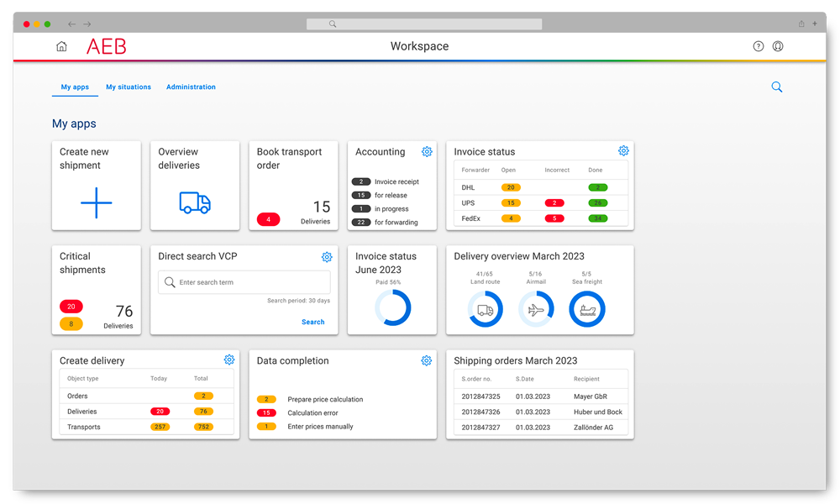Screen dimensions: 840x504
Task: Click truck icon in Overview deliveries
Action: 195,203
